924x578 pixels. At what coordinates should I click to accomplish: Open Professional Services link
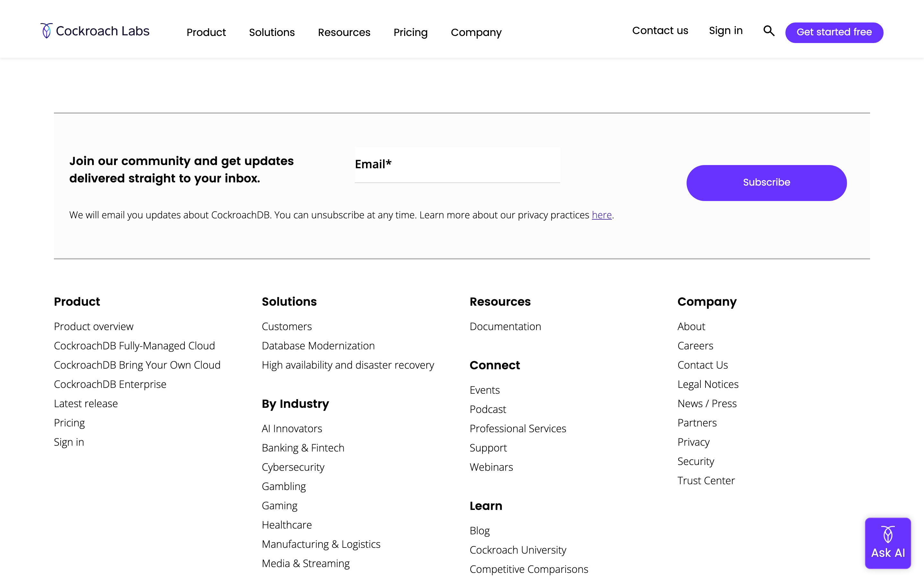click(518, 429)
